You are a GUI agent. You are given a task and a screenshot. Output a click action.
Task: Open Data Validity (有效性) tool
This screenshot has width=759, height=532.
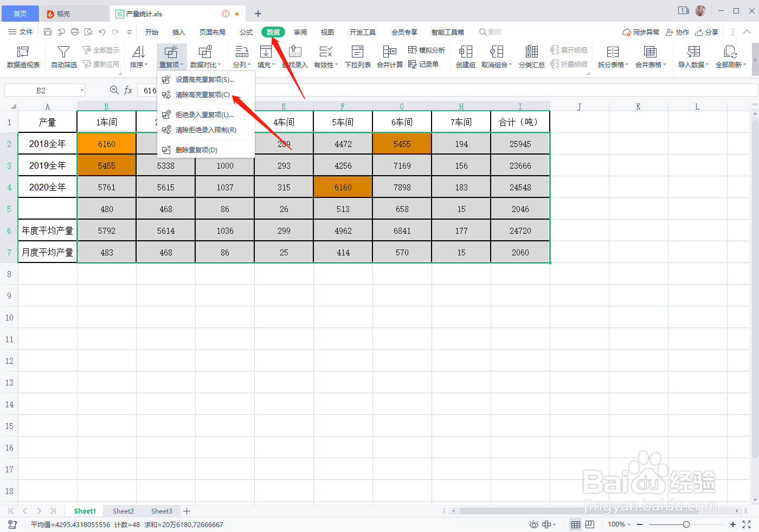pyautogui.click(x=326, y=56)
